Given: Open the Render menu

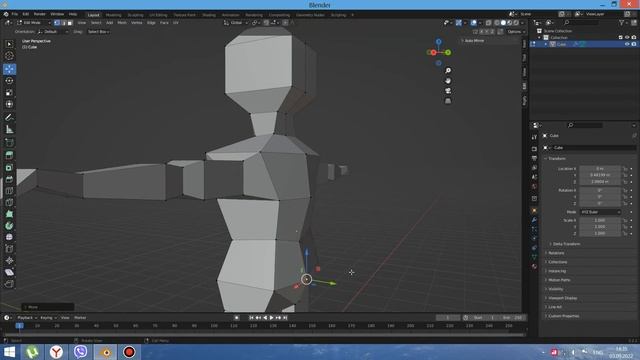Looking at the screenshot, I should [40, 14].
